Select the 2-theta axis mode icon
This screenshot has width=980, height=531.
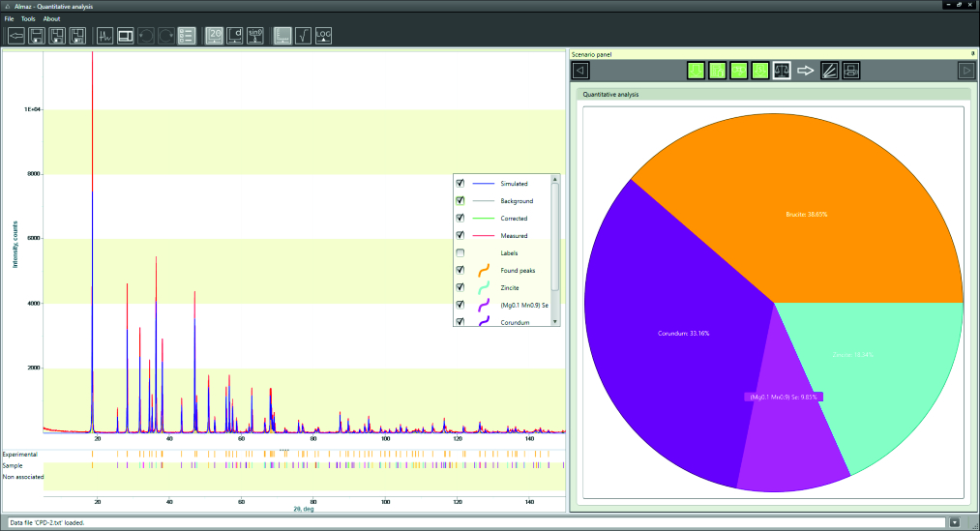click(x=216, y=36)
